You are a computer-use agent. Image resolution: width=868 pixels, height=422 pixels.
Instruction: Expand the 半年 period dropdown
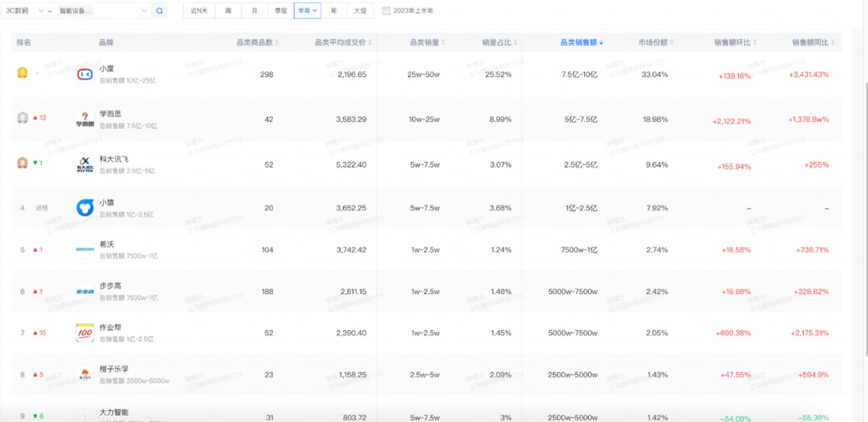[x=308, y=11]
